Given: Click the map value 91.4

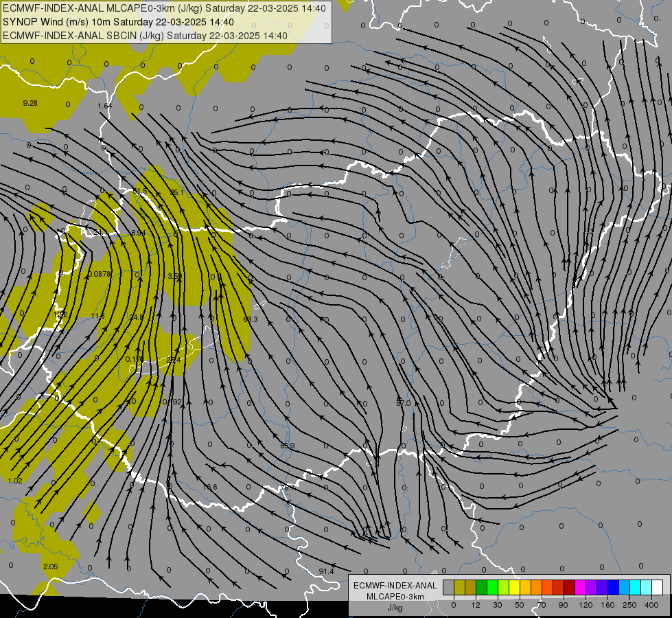Looking at the screenshot, I should tap(326, 571).
